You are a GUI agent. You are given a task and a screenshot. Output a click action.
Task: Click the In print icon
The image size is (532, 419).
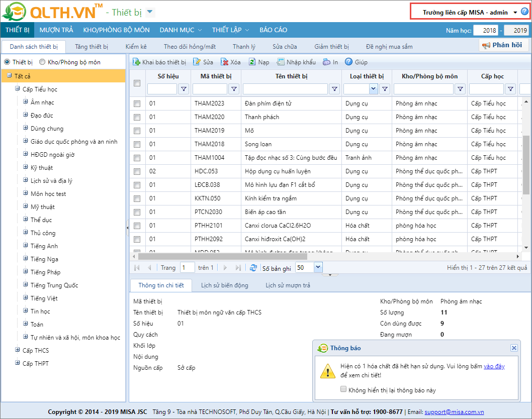(326, 62)
